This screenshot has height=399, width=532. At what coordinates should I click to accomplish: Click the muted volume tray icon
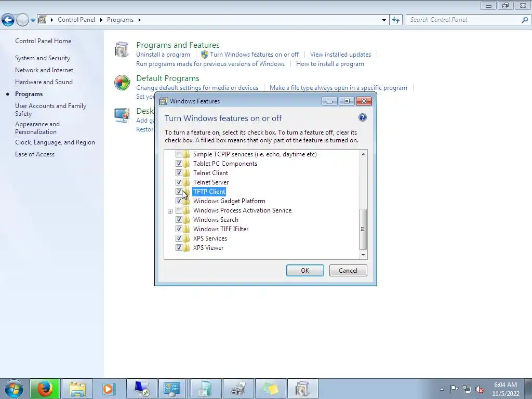click(480, 390)
